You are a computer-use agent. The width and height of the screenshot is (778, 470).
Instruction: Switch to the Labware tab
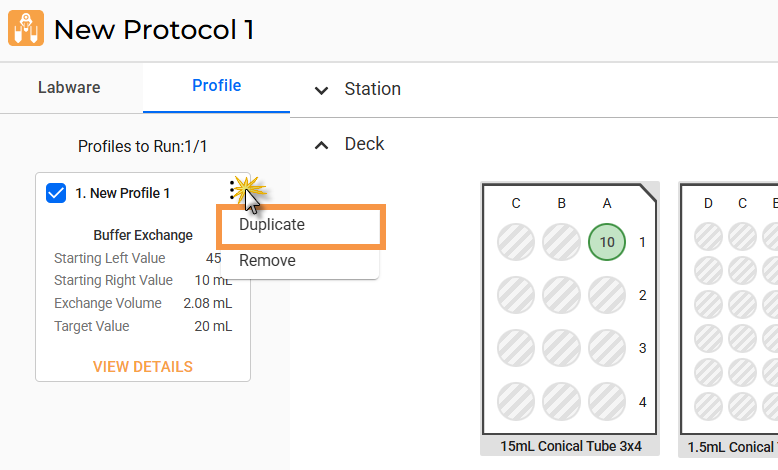(69, 87)
